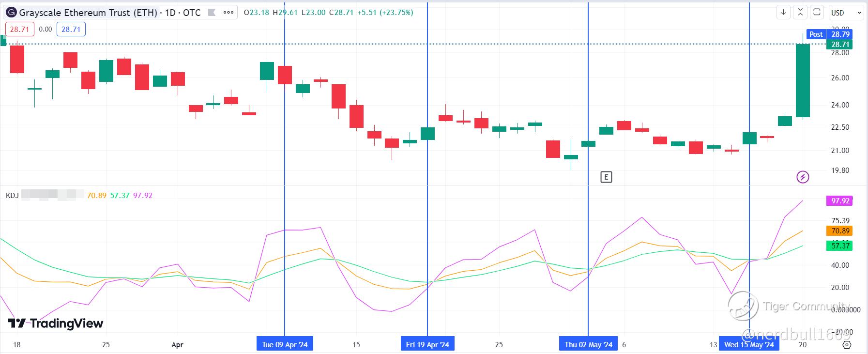The height and width of the screenshot is (354, 868).
Task: Click the open value O23.18
Action: click(x=257, y=12)
